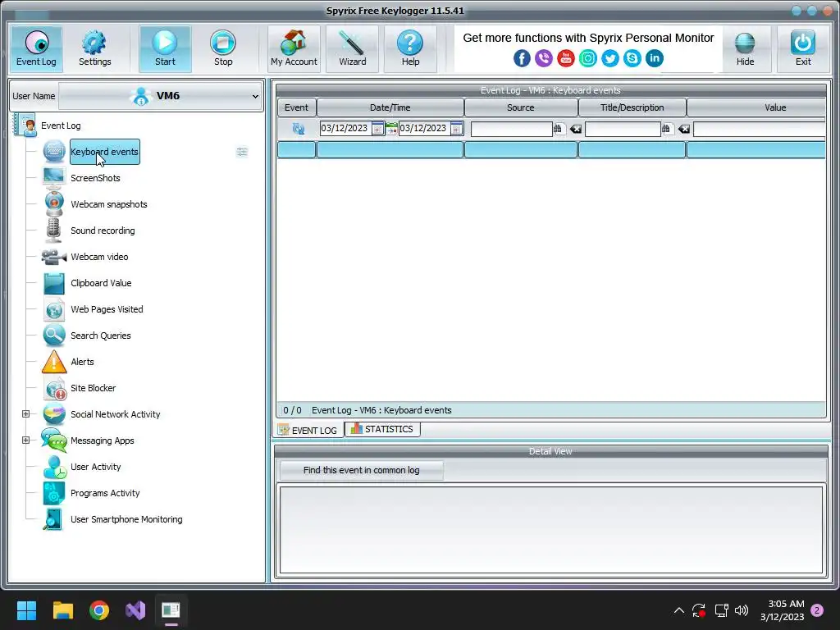
Task: Open the Instagram link icon
Action: (587, 58)
